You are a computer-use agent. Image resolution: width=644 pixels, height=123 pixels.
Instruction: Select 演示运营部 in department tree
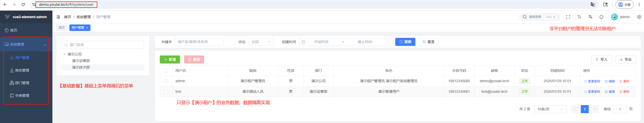[81, 61]
